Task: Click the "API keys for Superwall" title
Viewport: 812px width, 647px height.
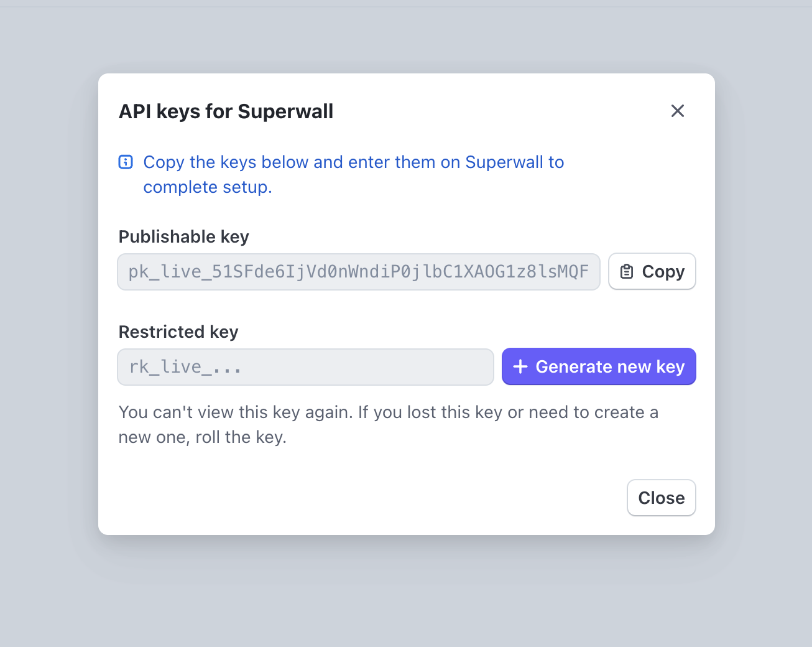Action: pos(226,111)
